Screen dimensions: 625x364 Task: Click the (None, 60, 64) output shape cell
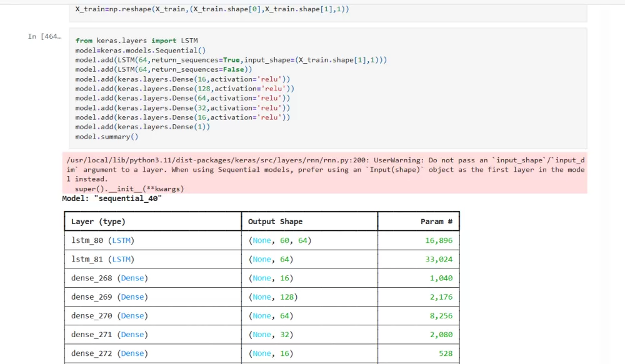click(279, 240)
